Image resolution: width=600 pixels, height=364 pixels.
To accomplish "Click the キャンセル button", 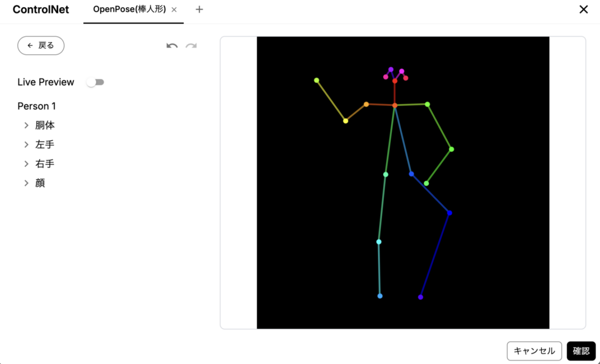I will [x=534, y=351].
